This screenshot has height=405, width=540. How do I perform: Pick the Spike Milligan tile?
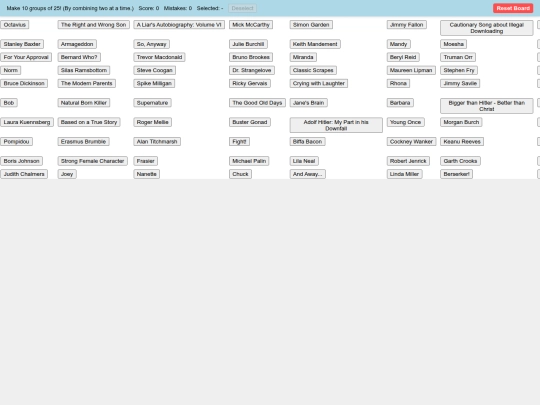tap(154, 83)
